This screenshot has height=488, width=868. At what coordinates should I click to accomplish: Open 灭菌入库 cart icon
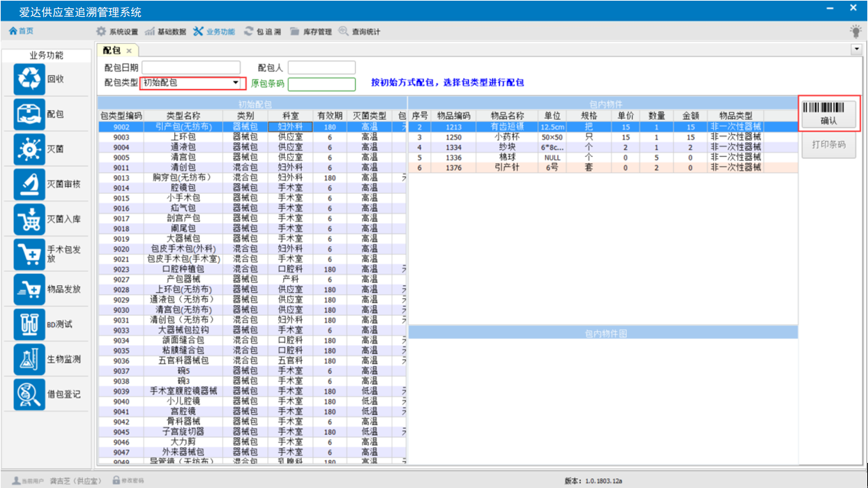point(29,219)
